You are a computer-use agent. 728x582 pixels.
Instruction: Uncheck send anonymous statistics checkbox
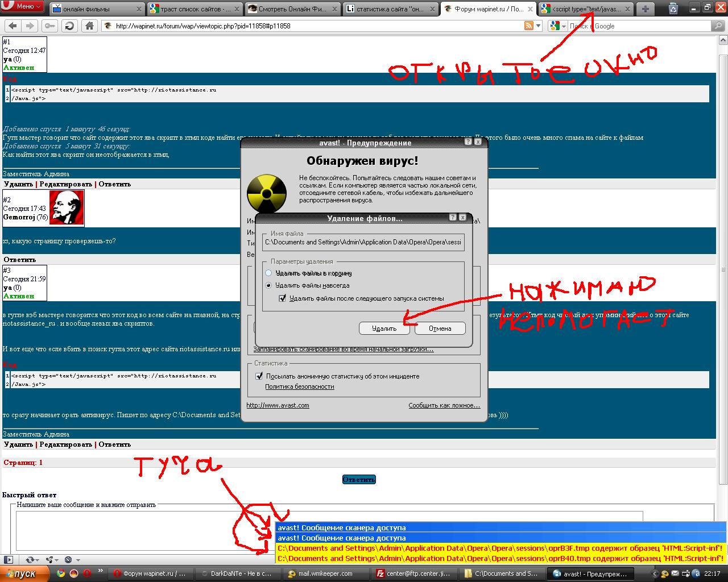point(259,376)
